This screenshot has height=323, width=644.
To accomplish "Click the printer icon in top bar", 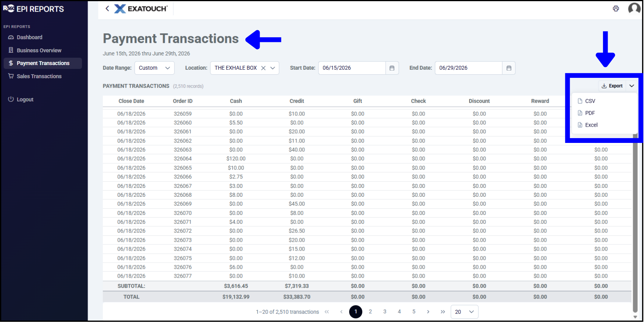I will (x=616, y=9).
